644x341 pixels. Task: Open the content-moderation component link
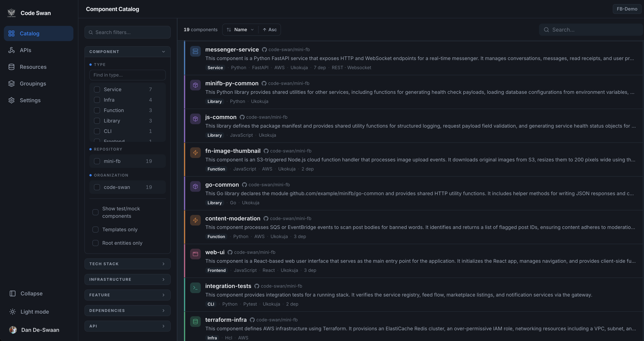[232, 218]
